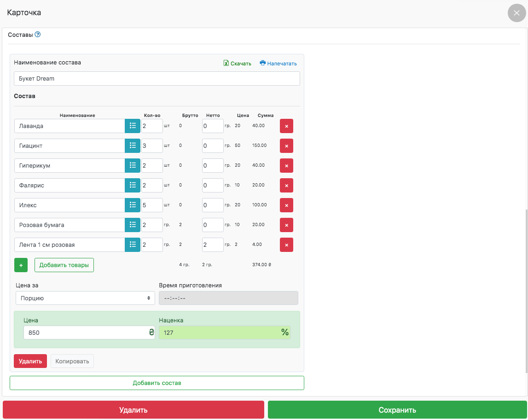Viewport: 528px width, 420px height.
Task: Open product list for Лаванда row
Action: point(133,126)
